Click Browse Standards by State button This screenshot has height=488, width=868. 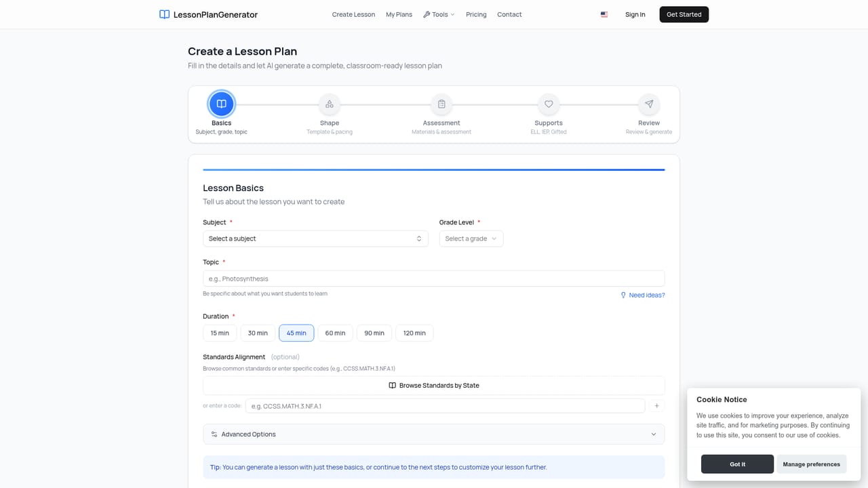(434, 386)
